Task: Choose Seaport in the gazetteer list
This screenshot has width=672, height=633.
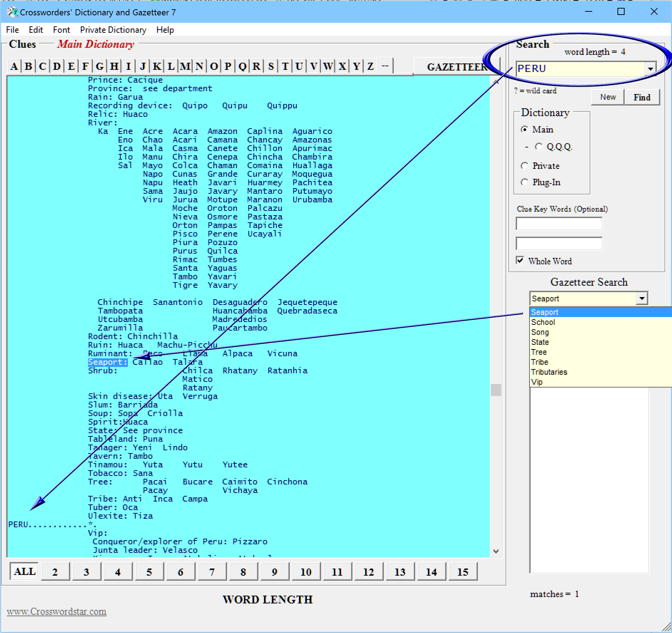Action: pos(600,312)
